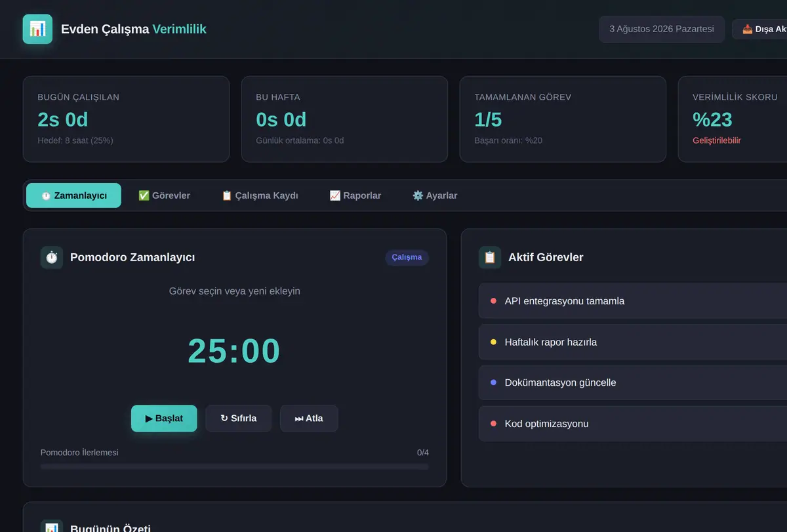Click the Bugün Çalışılan value 2s 0d
The image size is (787, 532).
click(63, 119)
